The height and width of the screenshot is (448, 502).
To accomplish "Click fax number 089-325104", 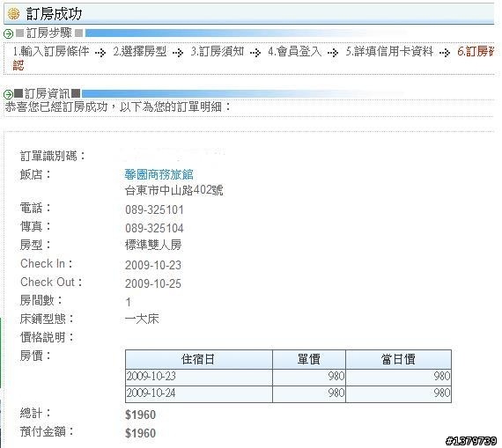I will click(x=154, y=228).
